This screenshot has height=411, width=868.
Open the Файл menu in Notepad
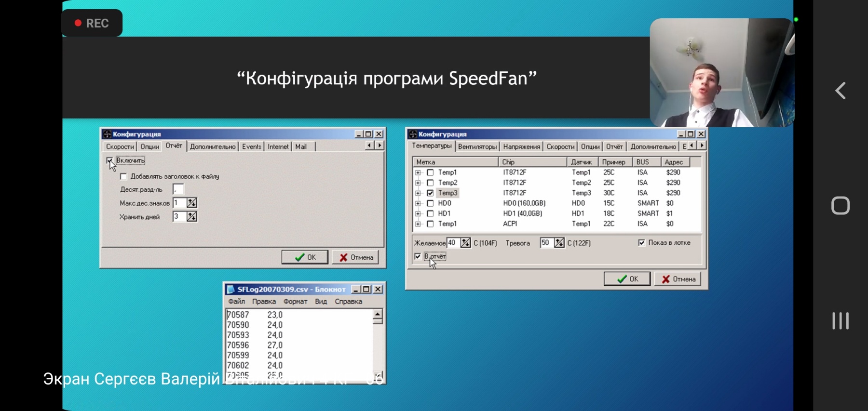[x=236, y=302]
